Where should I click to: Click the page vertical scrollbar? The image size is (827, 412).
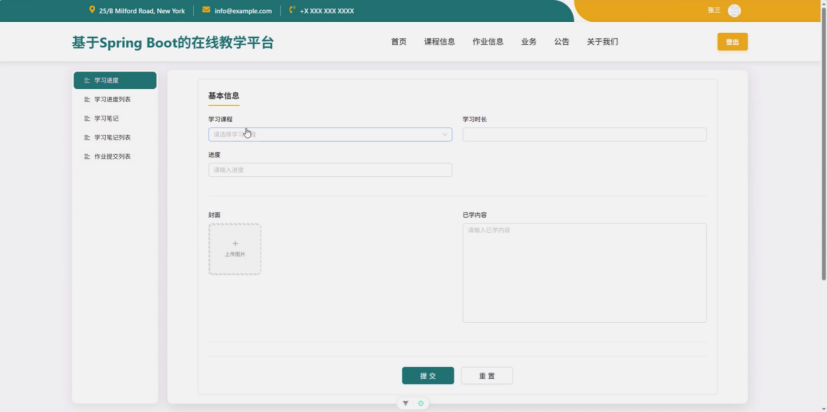824,142
